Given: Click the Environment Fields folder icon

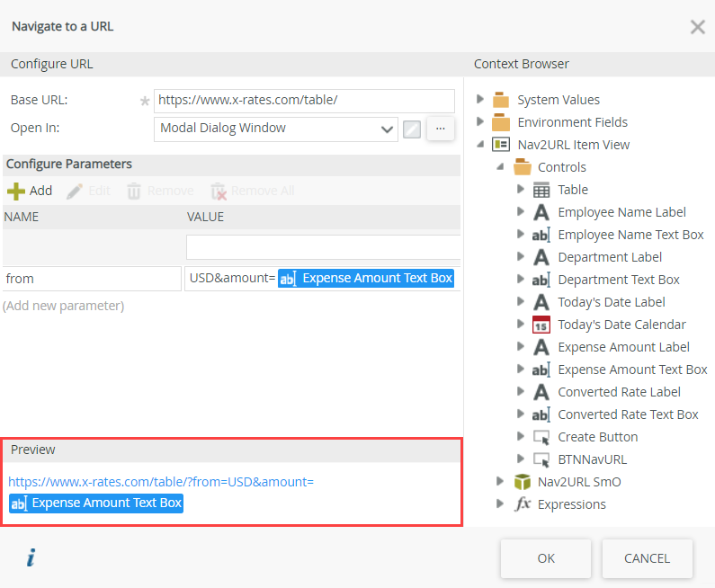Looking at the screenshot, I should click(x=501, y=122).
